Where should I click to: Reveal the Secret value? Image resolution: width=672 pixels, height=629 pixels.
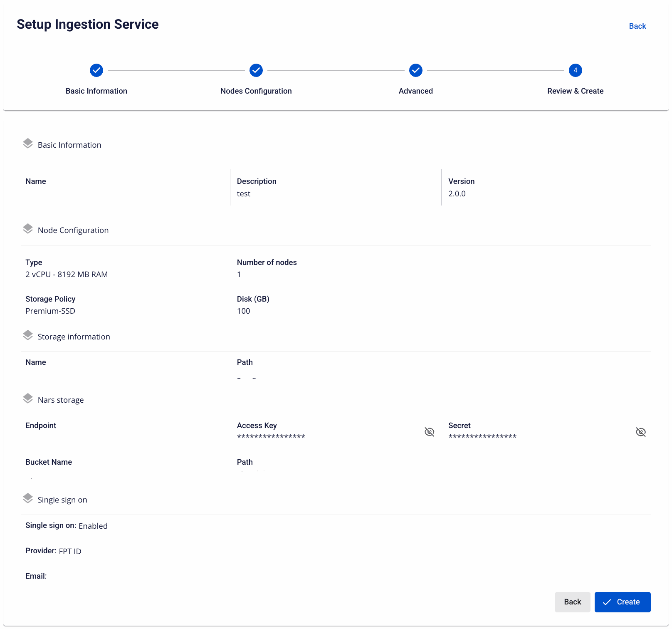point(641,432)
